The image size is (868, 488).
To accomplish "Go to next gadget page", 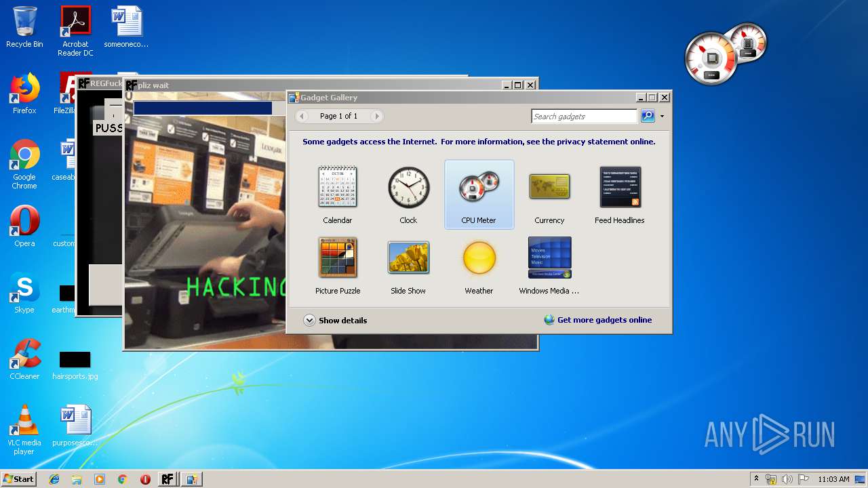I will point(376,116).
